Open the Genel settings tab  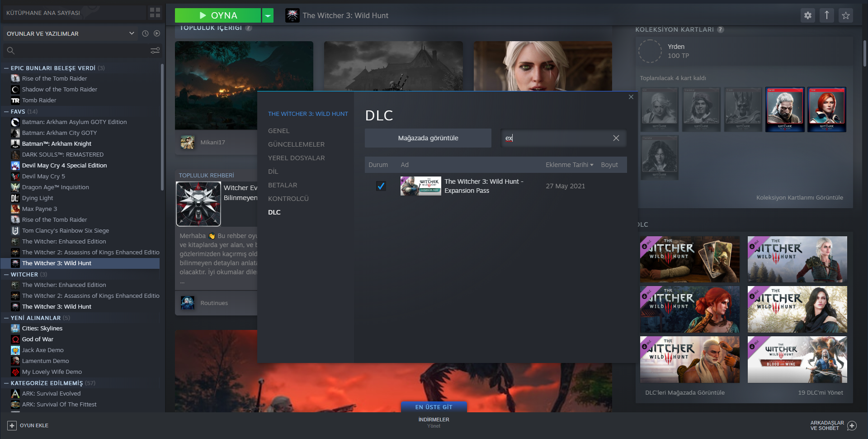278,131
